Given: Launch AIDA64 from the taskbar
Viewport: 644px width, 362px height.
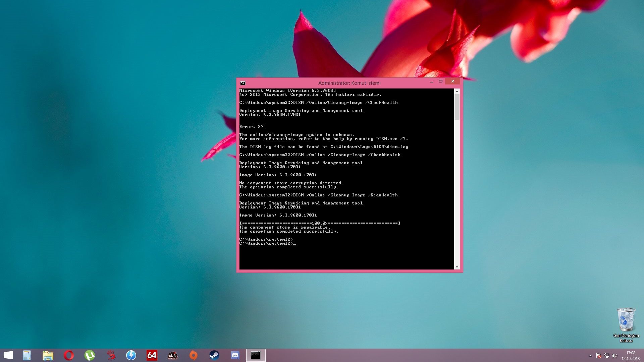Looking at the screenshot, I should tap(152, 355).
